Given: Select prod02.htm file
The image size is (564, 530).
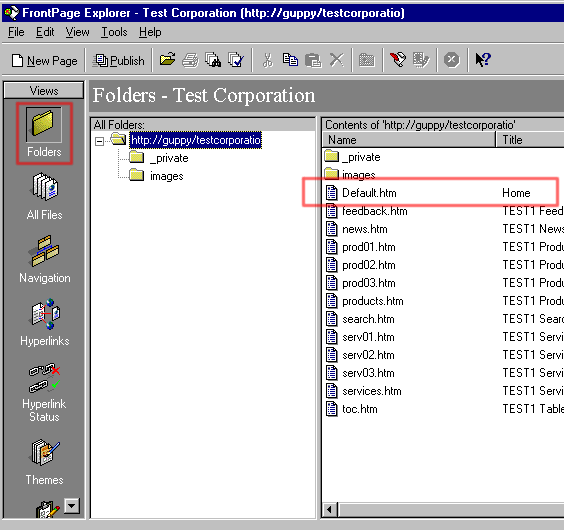Looking at the screenshot, I should (369, 265).
